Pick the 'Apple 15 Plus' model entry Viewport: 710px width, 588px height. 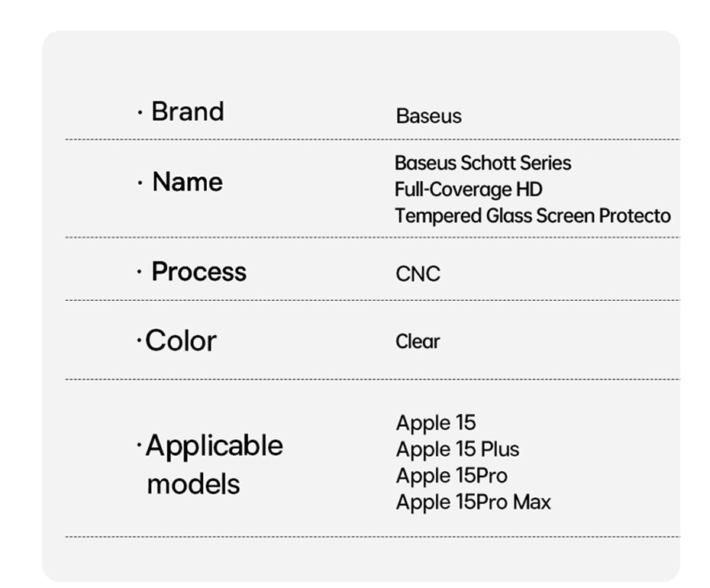[x=457, y=449]
